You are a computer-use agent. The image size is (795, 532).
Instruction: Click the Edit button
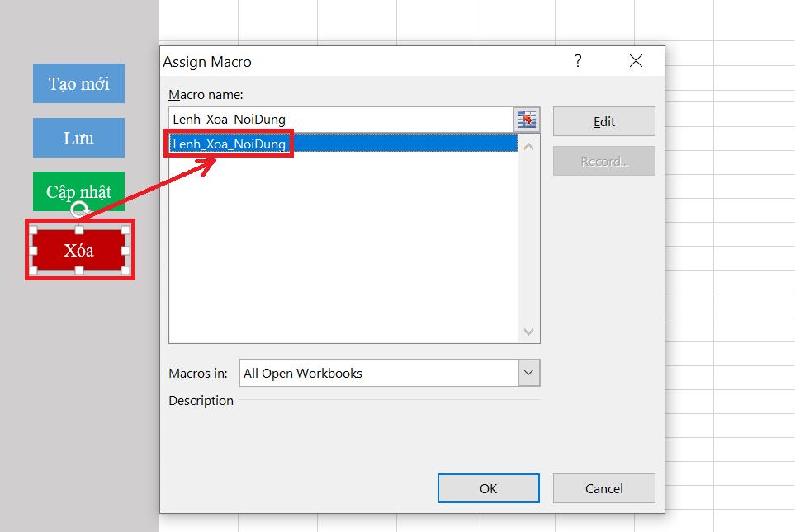click(x=603, y=120)
